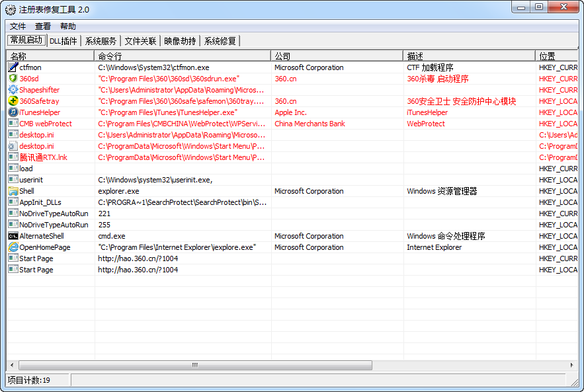Open the 文件 menu
The image size is (584, 392).
tap(17, 26)
